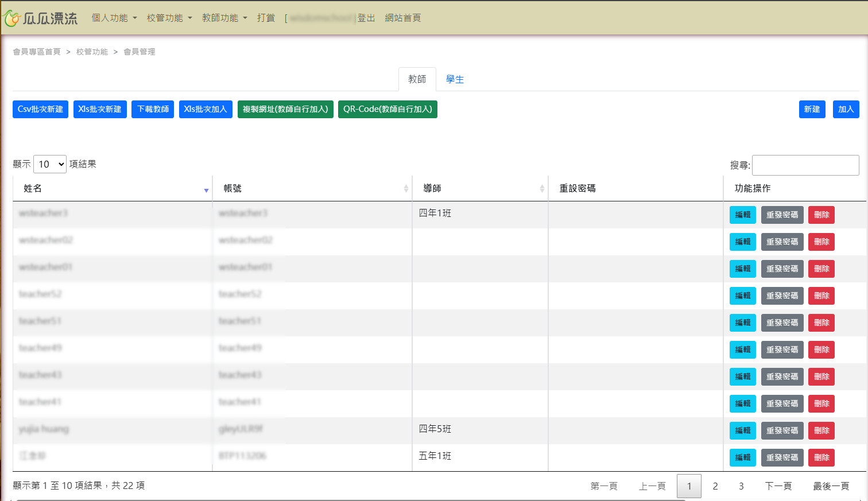
Task: Click the QR-Code(教師自行加入) button
Action: [387, 109]
